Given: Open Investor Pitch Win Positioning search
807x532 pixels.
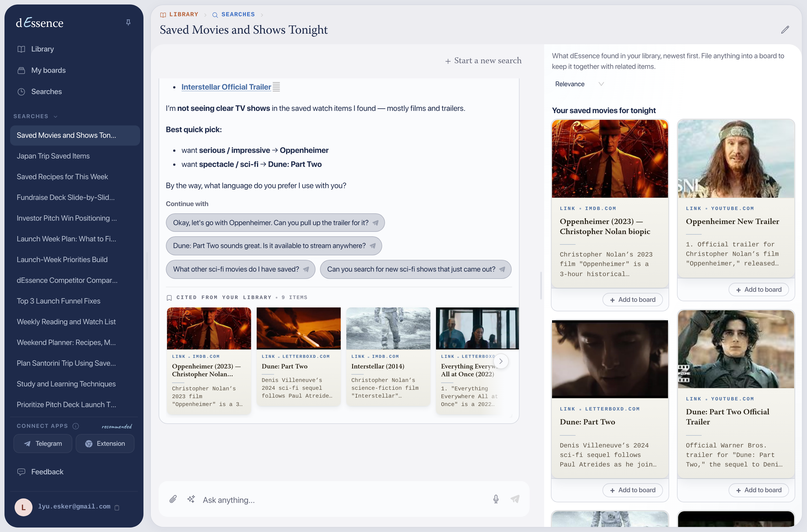Looking at the screenshot, I should 75,218.
